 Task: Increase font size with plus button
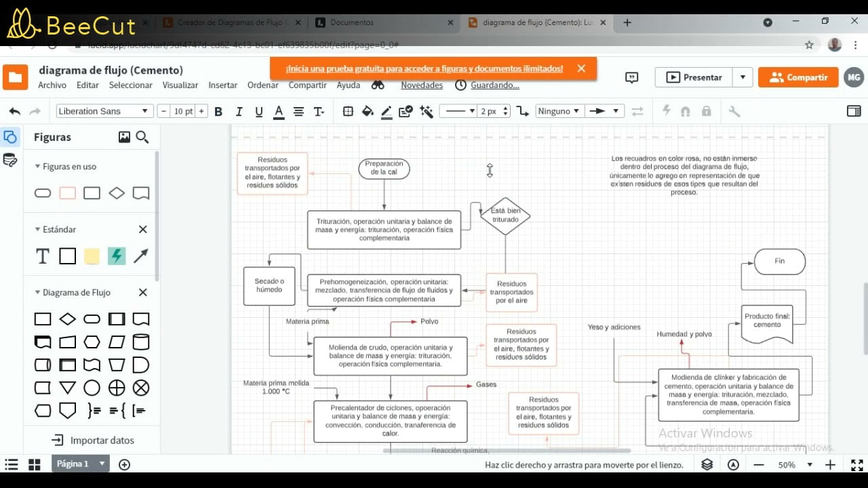[201, 111]
